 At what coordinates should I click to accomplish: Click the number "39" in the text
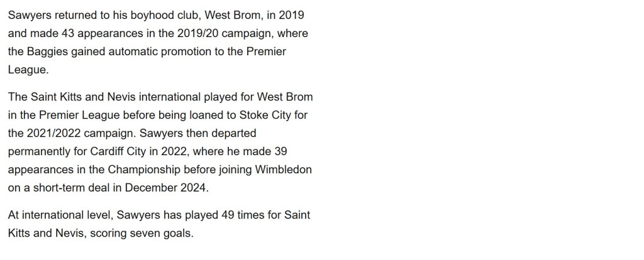[x=280, y=151]
